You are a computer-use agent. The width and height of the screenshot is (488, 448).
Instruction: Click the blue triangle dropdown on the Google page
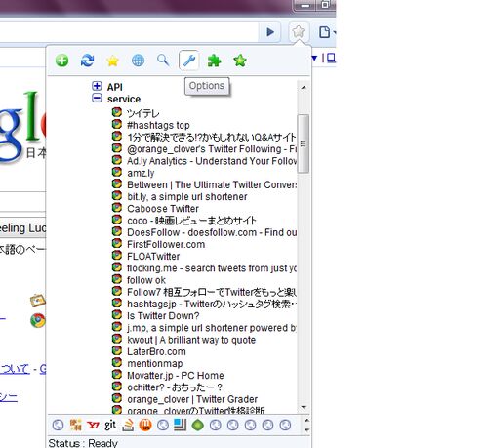click(x=314, y=58)
